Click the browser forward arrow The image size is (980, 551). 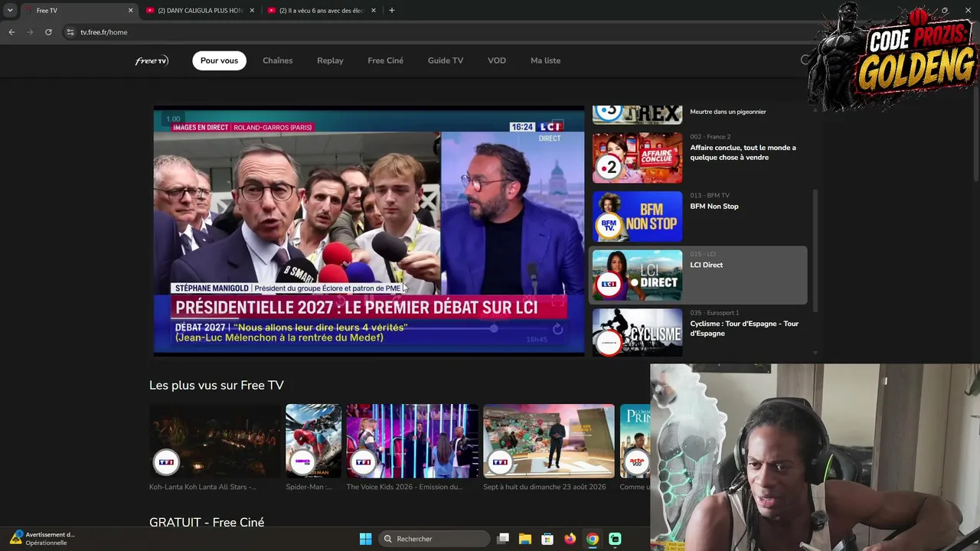tap(30, 32)
